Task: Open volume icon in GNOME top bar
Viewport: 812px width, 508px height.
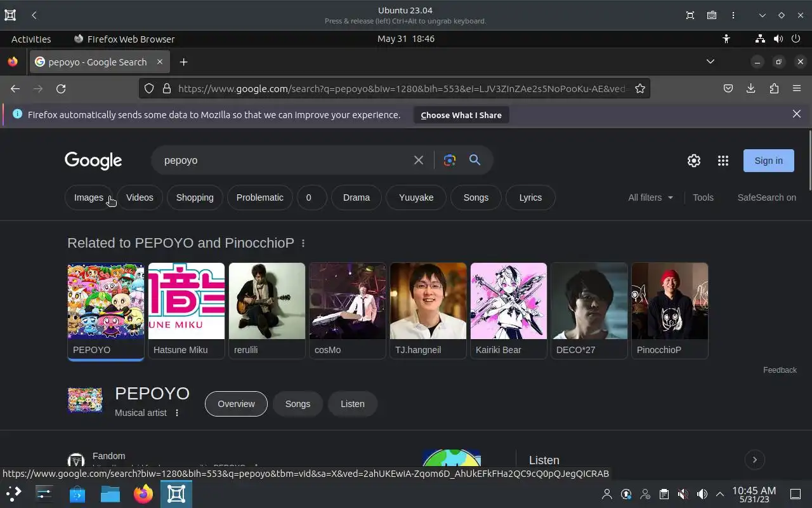Action: pyautogui.click(x=778, y=39)
